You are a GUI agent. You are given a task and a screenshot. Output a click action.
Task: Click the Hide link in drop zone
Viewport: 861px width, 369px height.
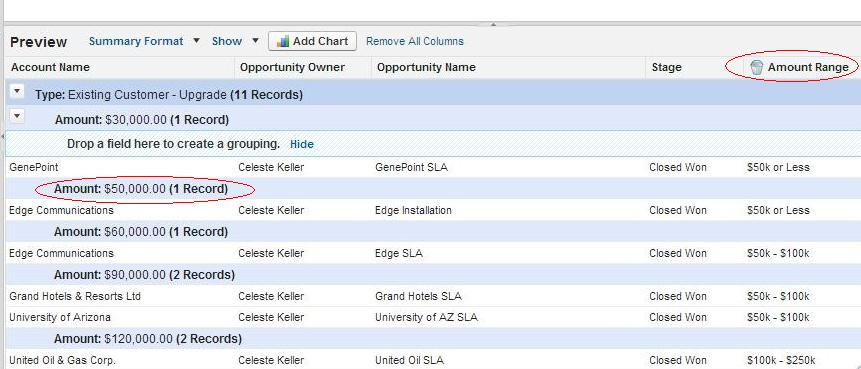click(301, 144)
